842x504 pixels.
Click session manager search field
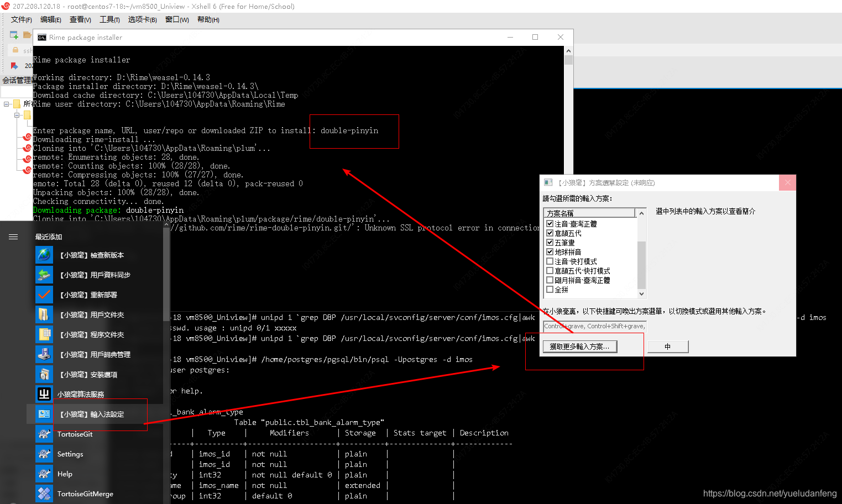coord(17,92)
